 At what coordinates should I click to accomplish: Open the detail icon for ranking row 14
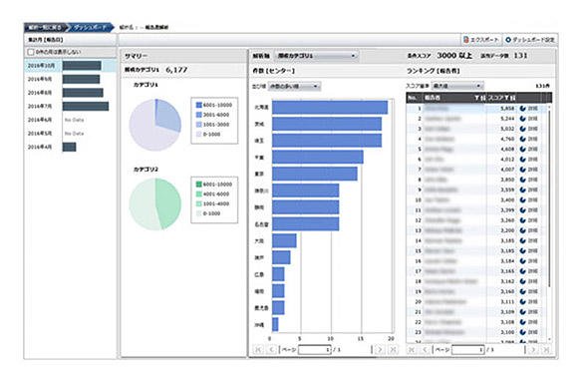tap(522, 240)
